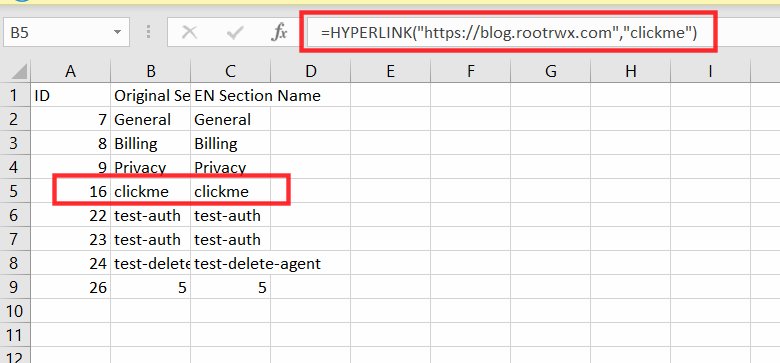Click test-auth in row 7 column C
Screen dimensions: 780x363
tap(230, 239)
